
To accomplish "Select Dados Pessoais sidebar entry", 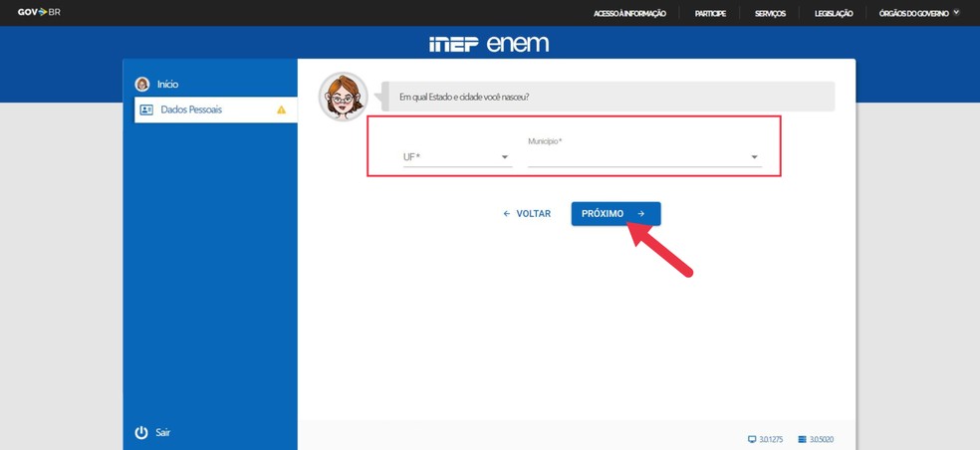I will [x=216, y=110].
